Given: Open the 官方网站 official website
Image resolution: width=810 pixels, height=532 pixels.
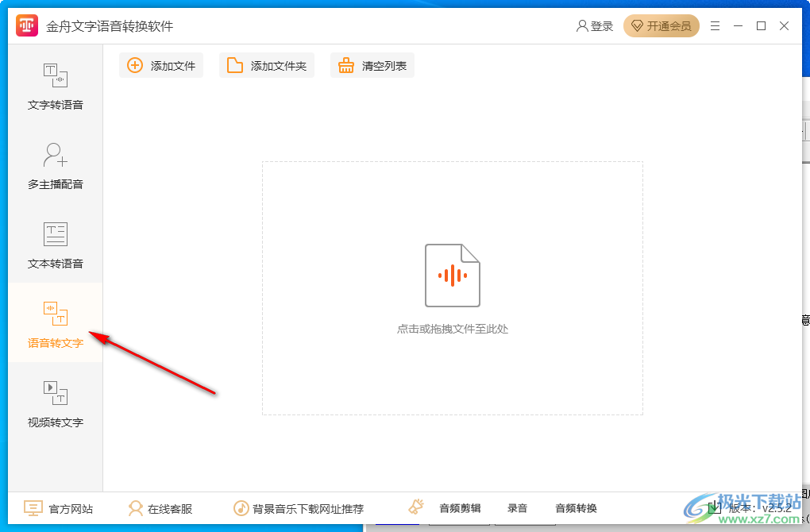Looking at the screenshot, I should pos(60,508).
